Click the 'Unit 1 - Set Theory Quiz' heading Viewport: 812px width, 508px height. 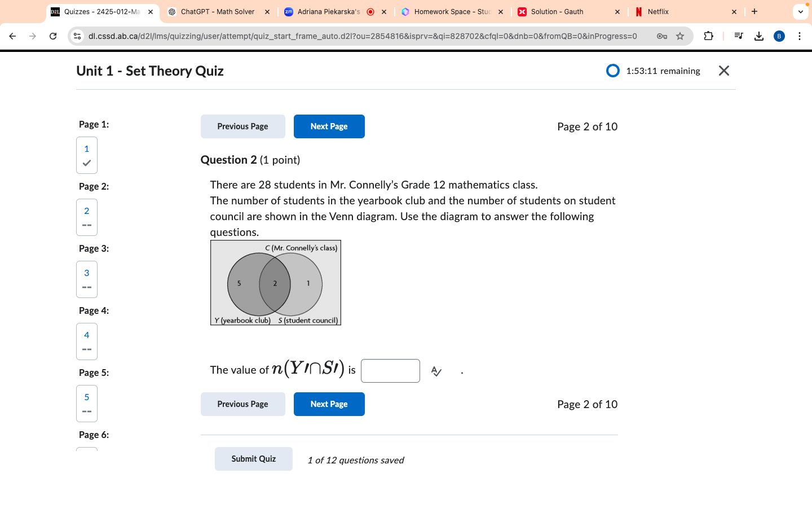pos(150,71)
